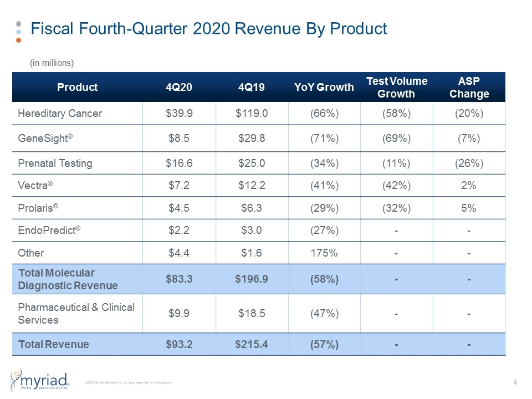Viewport: 532px width, 399px height.
Task: Click the gray bullet dot beside title
Action: 19,24
